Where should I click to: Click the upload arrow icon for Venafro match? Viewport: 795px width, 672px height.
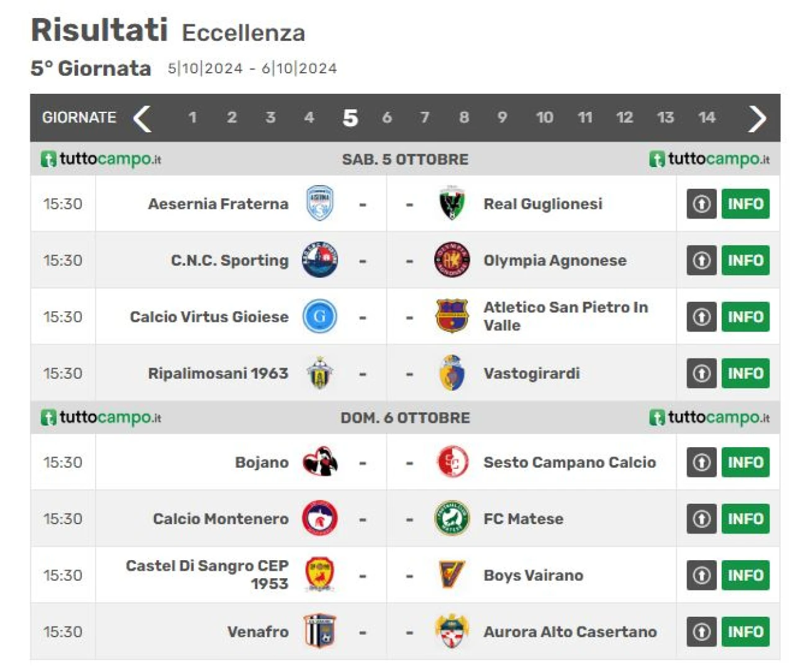pos(702,632)
